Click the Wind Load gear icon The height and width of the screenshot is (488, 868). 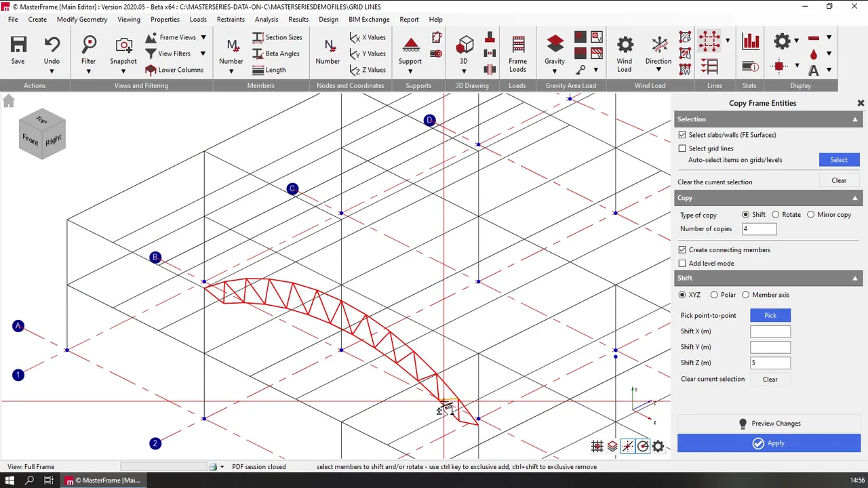[625, 45]
